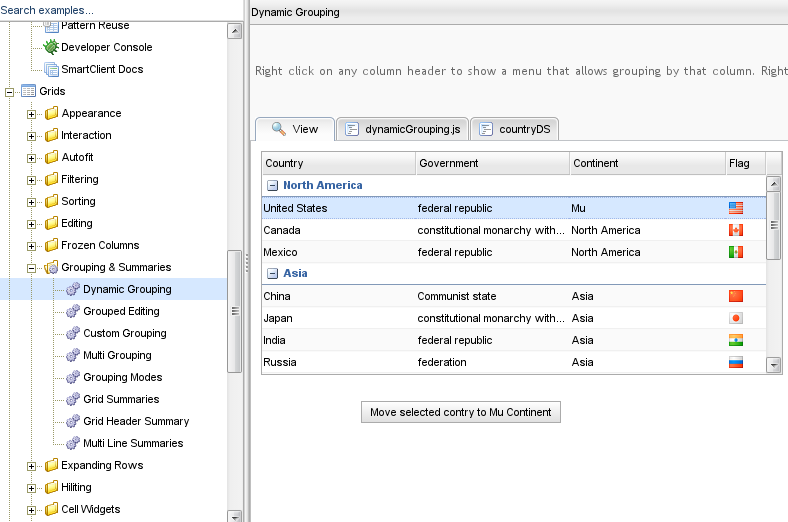Collapse the Grouping & Summaries node
The image size is (788, 522).
pyautogui.click(x=31, y=268)
